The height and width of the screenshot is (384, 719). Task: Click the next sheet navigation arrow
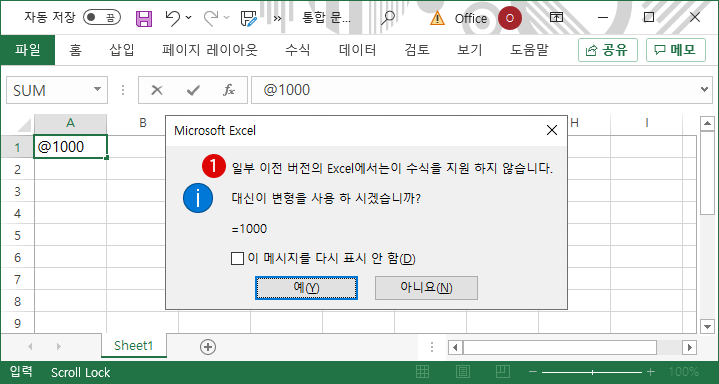tap(58, 346)
